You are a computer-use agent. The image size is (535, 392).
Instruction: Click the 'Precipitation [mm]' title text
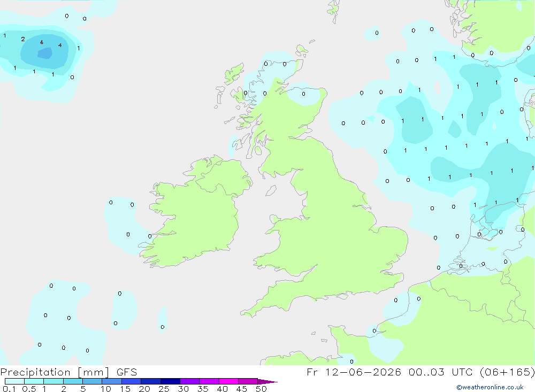[x=55, y=372]
